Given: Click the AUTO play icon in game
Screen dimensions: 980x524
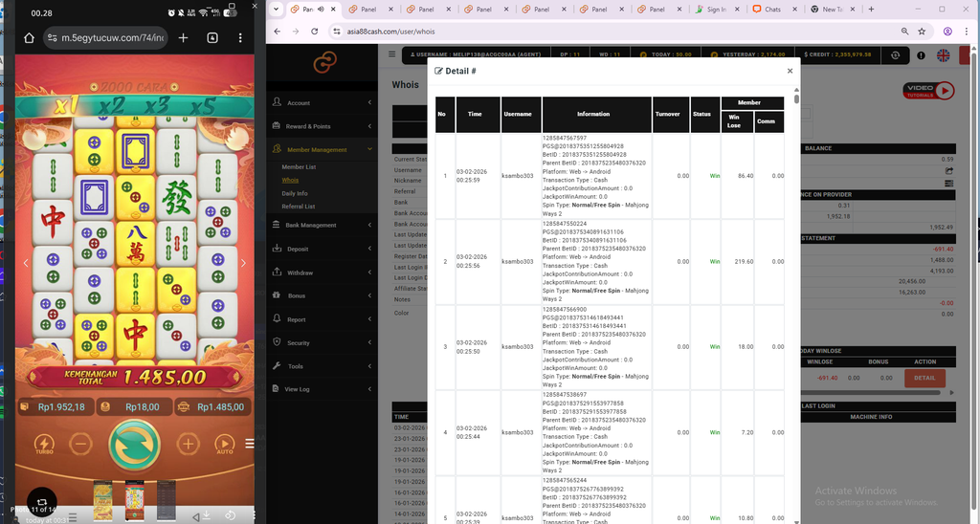Looking at the screenshot, I should tap(224, 444).
